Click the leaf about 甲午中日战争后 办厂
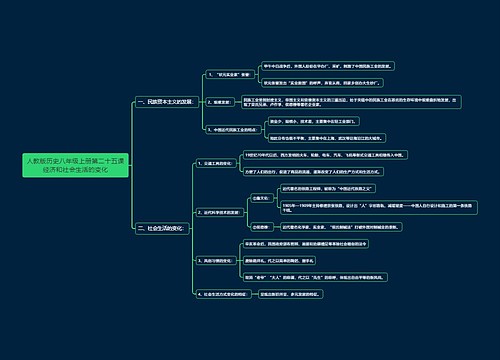The image size is (500, 360). [328, 66]
